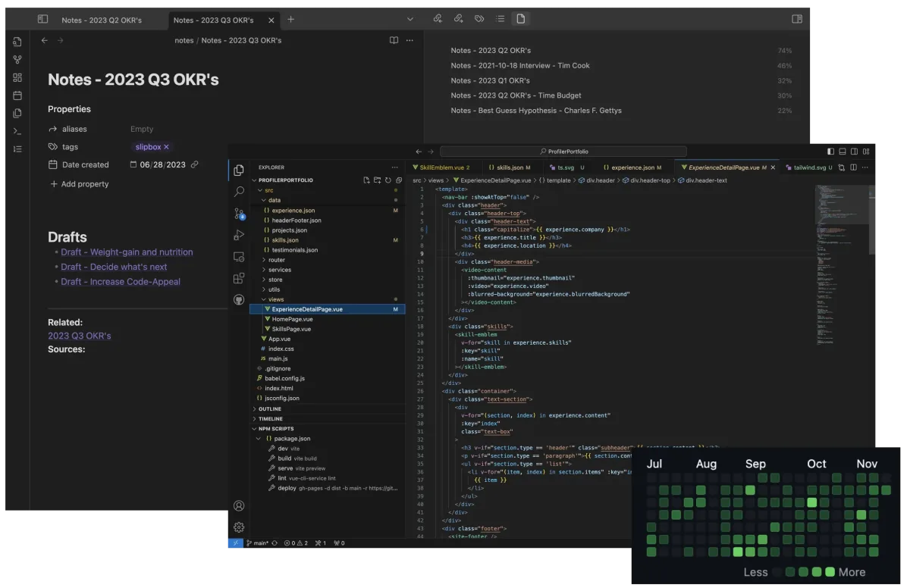Open Source Control in the activity bar
910x588 pixels.
point(239,214)
